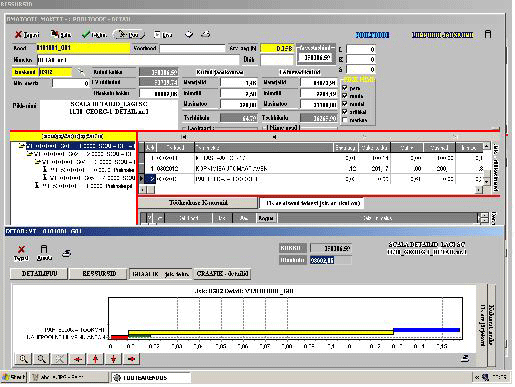
Task: Click the last small icon in top toolbar
Action: click(206, 34)
